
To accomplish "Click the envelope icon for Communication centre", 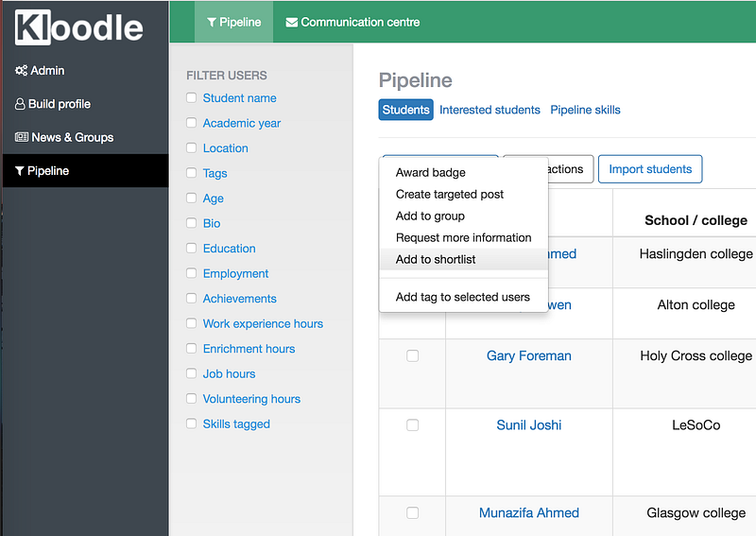I will point(292,23).
